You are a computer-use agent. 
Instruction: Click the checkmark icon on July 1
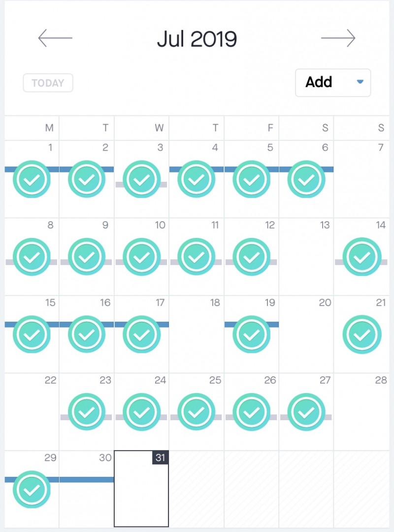(32, 180)
